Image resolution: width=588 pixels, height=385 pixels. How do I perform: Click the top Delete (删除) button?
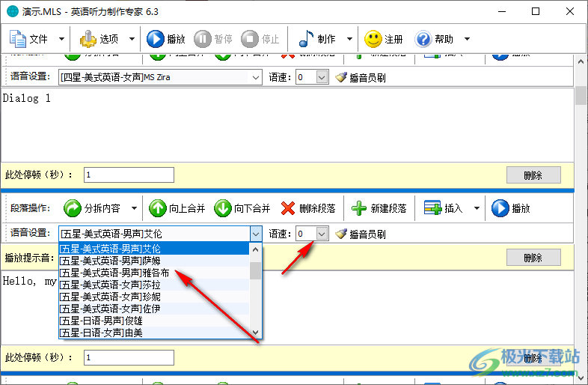click(x=533, y=175)
